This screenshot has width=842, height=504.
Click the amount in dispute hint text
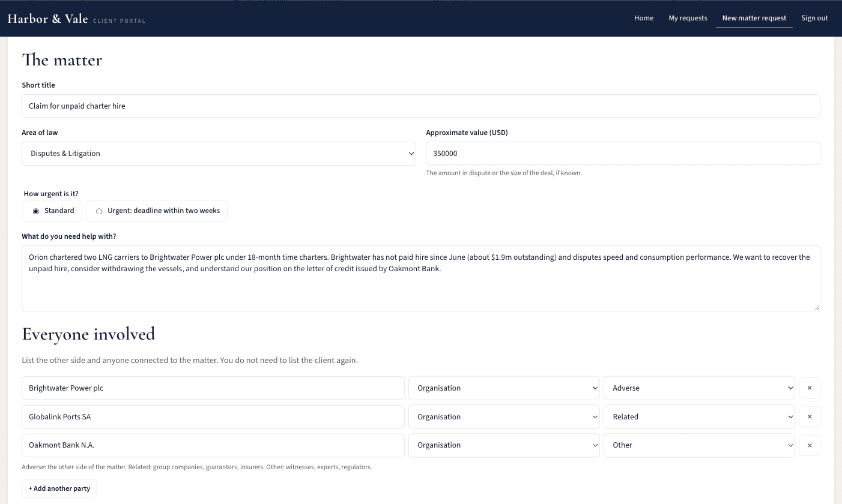[x=504, y=173]
